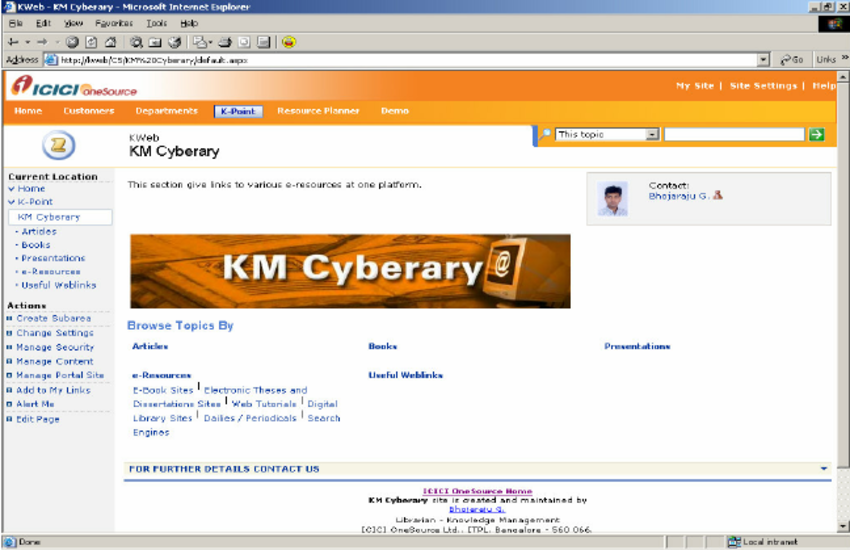Open the File menu

tap(16, 23)
